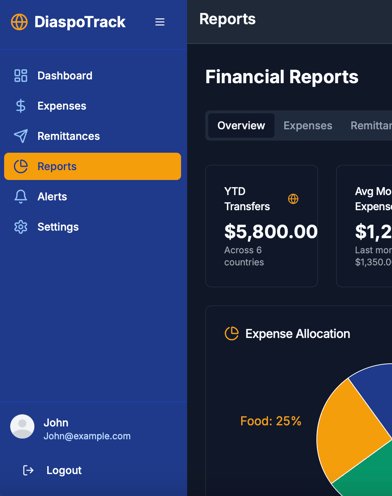Switch to the Expenses tab
Viewport: 392px width, 496px height.
(x=308, y=126)
